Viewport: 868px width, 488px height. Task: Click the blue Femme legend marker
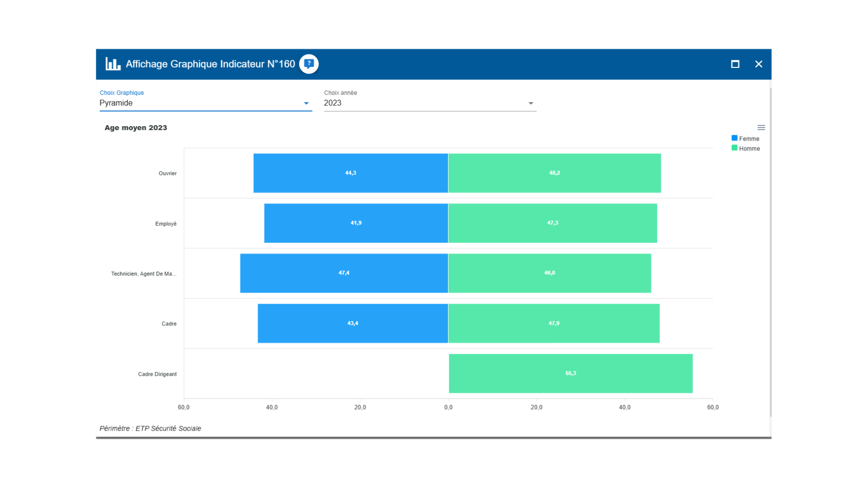click(x=734, y=138)
